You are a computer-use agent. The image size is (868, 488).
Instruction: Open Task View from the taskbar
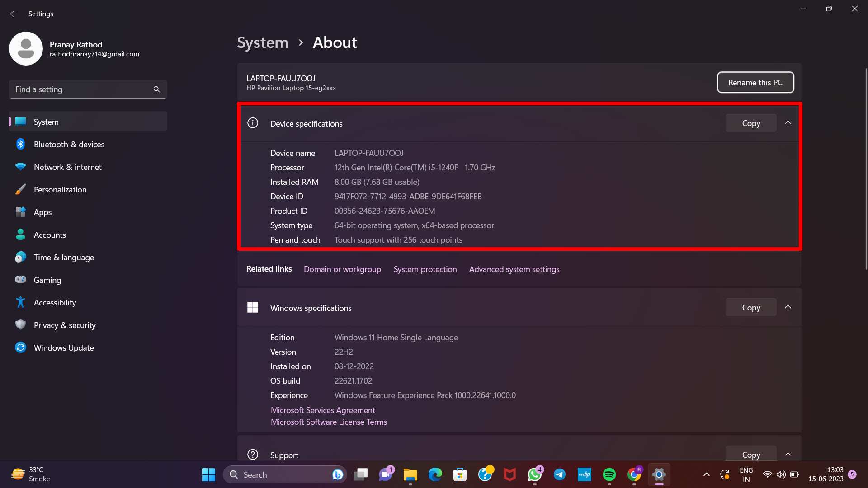361,474
